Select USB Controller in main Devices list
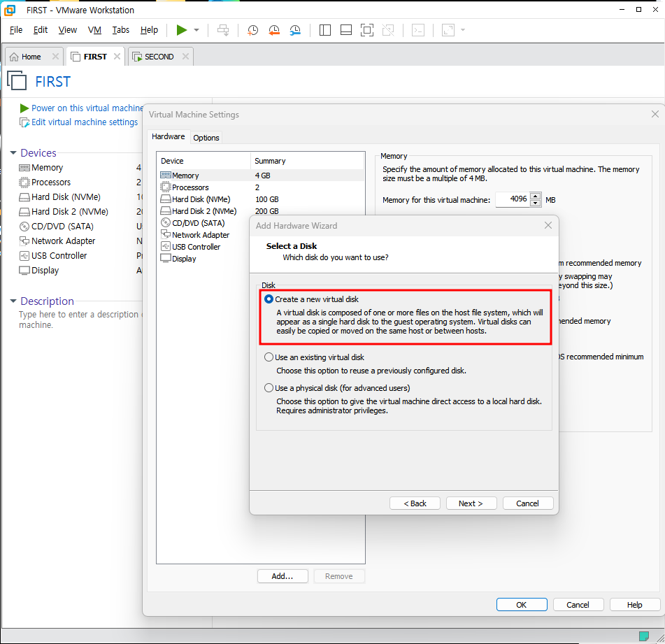 click(x=59, y=256)
